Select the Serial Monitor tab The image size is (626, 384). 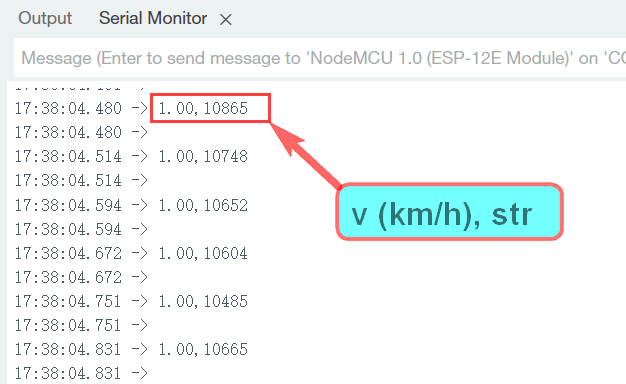coord(153,18)
